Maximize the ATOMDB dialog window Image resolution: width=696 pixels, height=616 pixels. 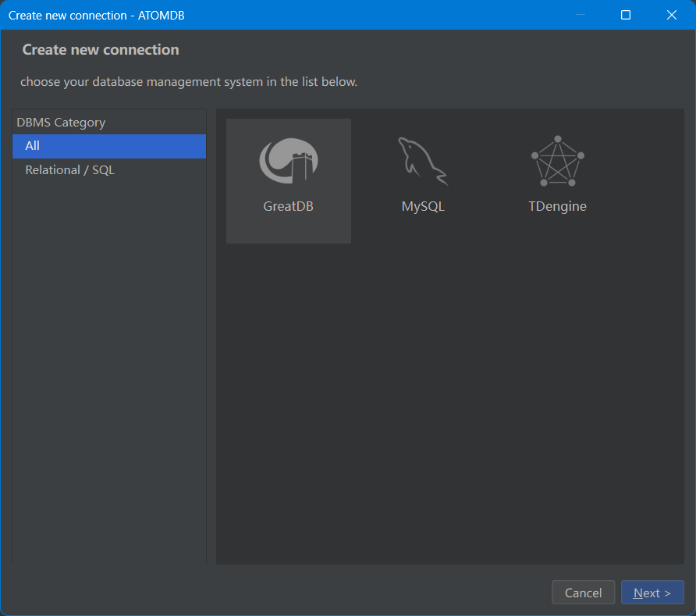point(625,15)
